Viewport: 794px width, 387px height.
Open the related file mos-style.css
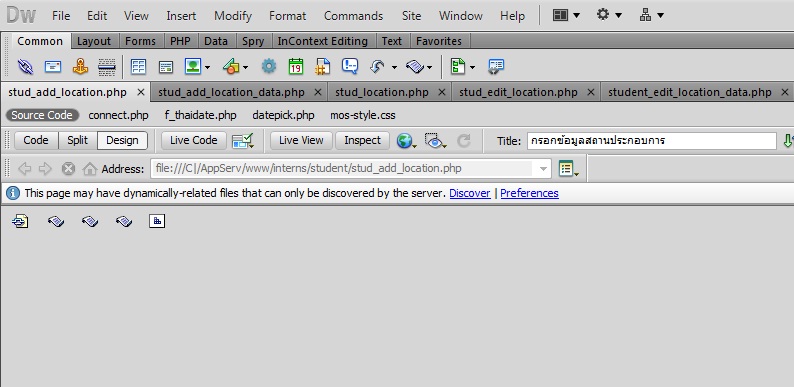[363, 115]
